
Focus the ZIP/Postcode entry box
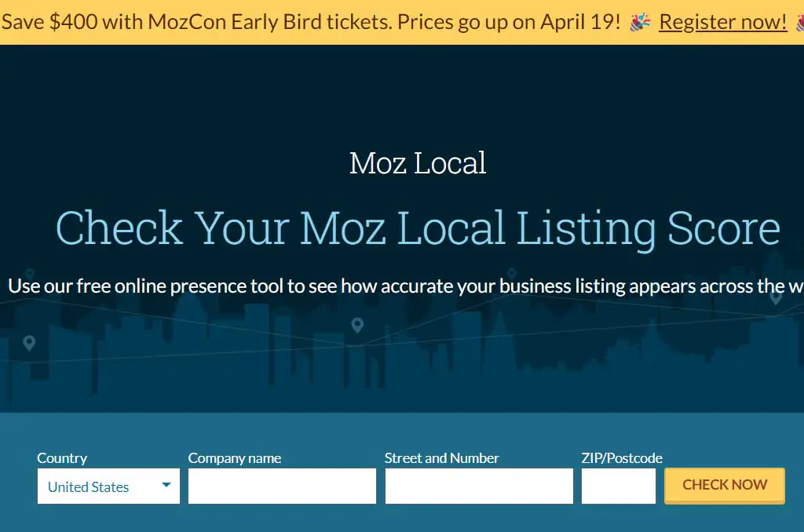pyautogui.click(x=618, y=486)
